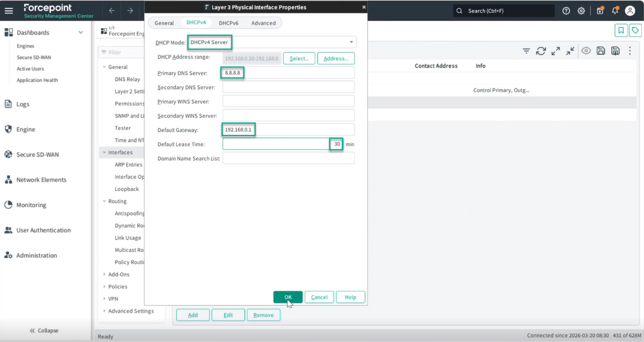Switch to the DHCPv6 tab
The width and height of the screenshot is (644, 342).
[x=229, y=23]
